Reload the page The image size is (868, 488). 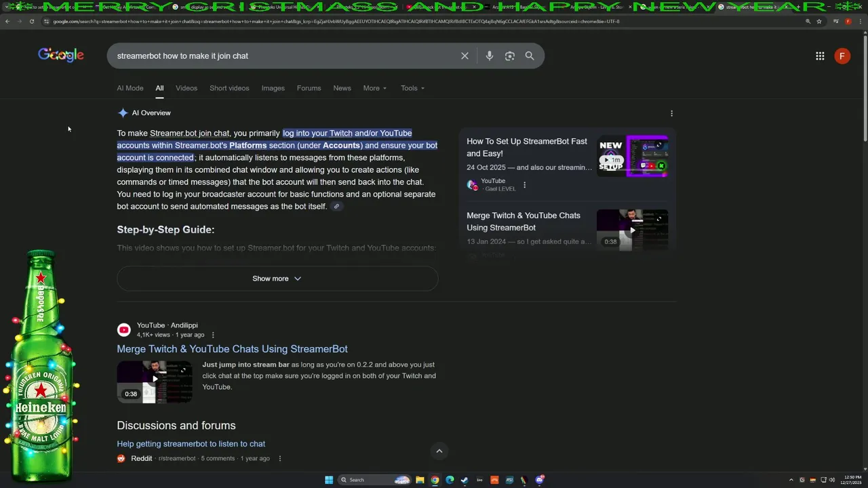point(32,21)
